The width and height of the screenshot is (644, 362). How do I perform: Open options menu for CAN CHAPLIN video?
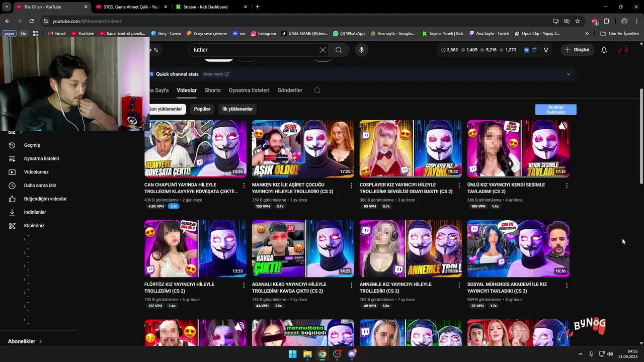pyautogui.click(x=244, y=186)
